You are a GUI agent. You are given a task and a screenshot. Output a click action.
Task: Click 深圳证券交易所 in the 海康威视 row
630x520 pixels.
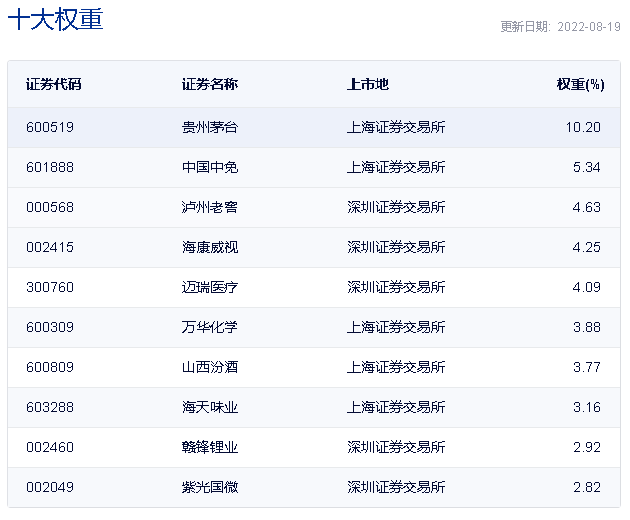point(396,247)
